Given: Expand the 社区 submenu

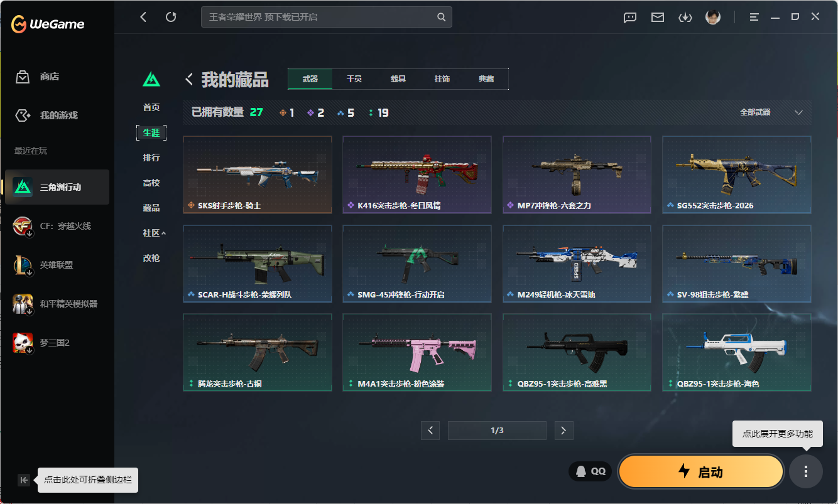Looking at the screenshot, I should click(154, 233).
